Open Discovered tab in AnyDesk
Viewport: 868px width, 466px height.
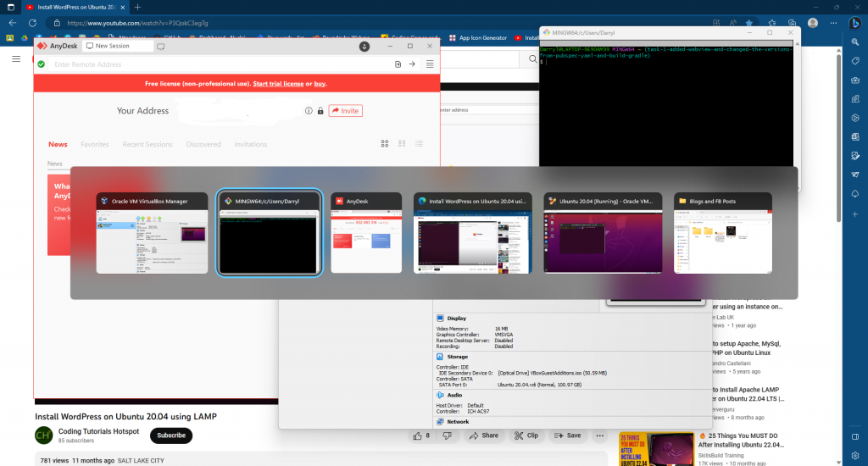tap(203, 144)
